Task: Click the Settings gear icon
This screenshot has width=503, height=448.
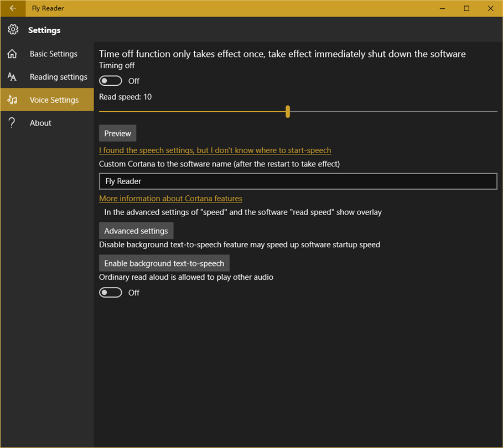Action: point(13,30)
